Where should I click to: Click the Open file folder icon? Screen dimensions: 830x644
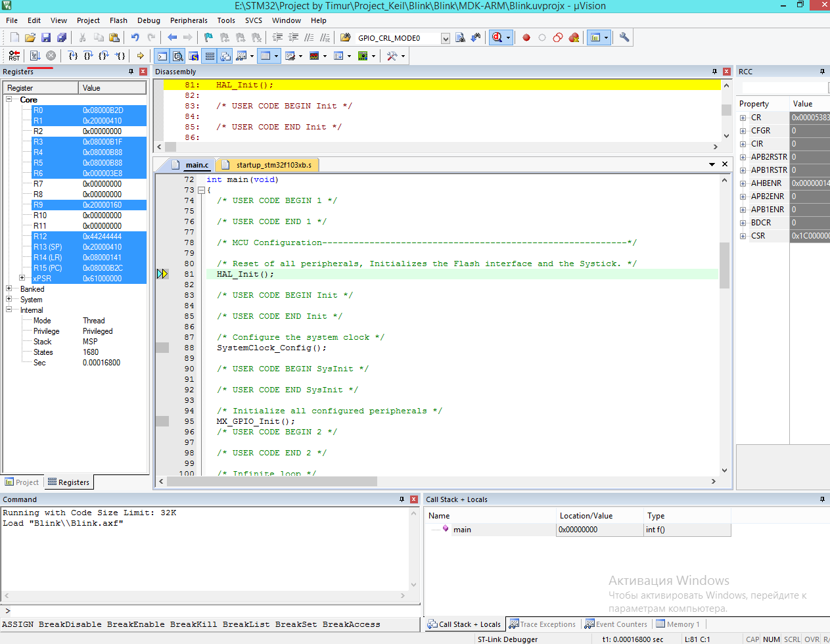30,37
